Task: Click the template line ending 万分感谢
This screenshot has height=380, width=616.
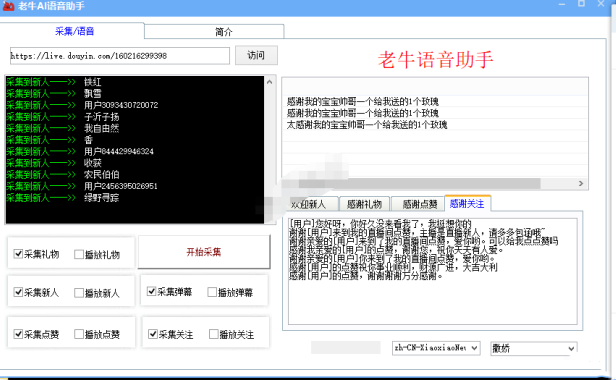Action: pyautogui.click(x=366, y=276)
